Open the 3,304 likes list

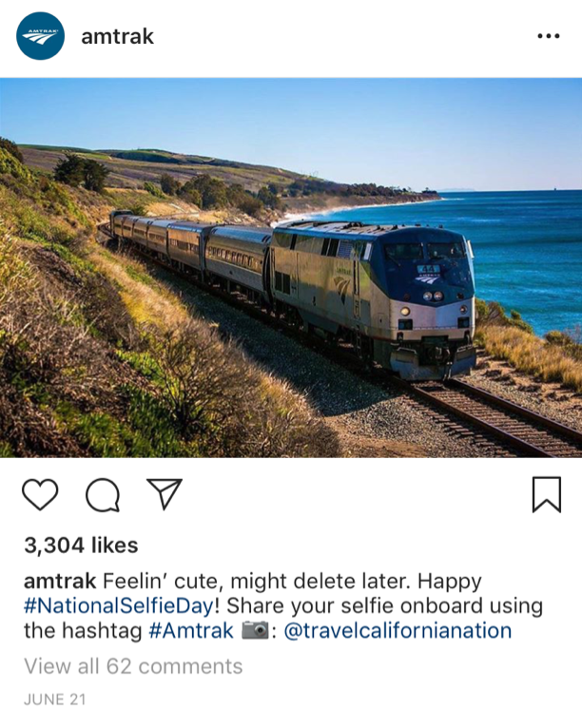(81, 546)
